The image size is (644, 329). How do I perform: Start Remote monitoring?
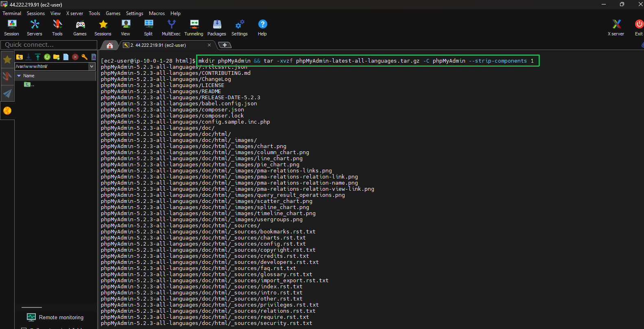tap(55, 317)
